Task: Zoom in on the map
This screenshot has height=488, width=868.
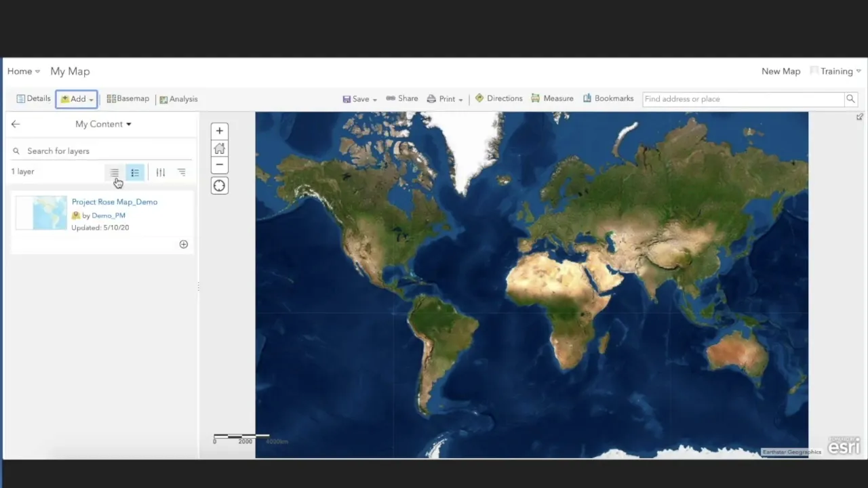Action: [x=220, y=131]
